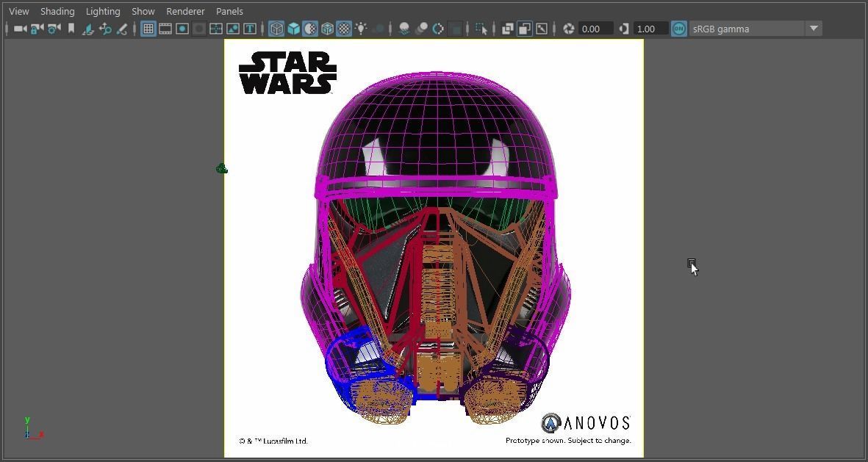
Task: Toggle Use Default Material icon
Action: coord(310,29)
